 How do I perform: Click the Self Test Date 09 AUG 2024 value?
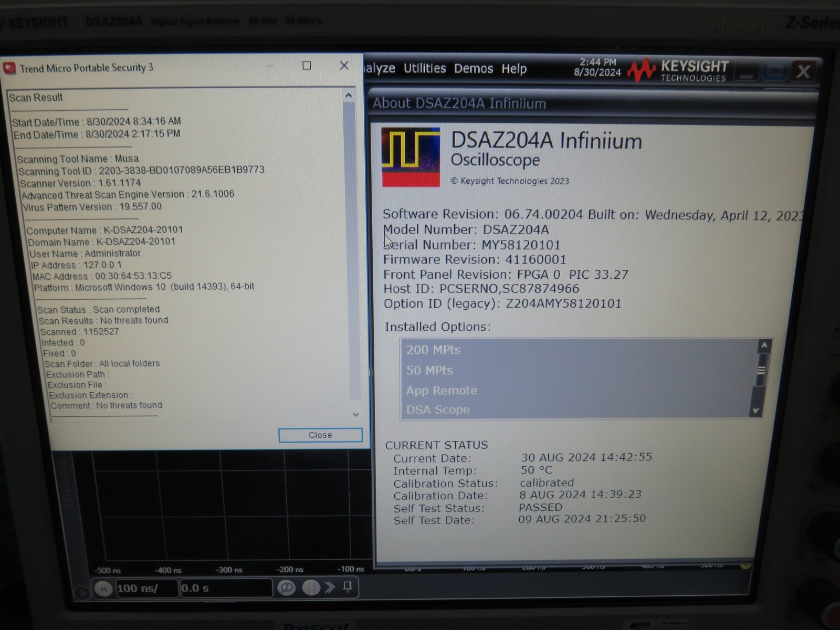[x=582, y=519]
